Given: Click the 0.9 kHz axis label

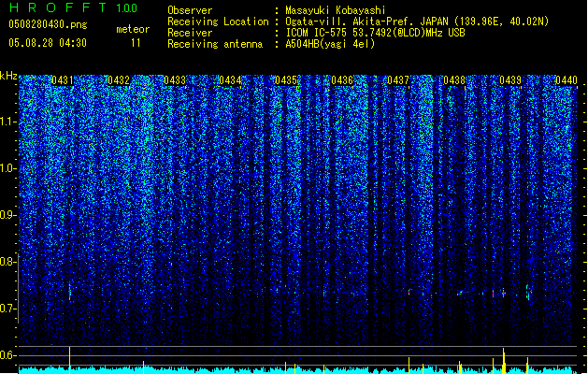Looking at the screenshot, I should (7, 215).
